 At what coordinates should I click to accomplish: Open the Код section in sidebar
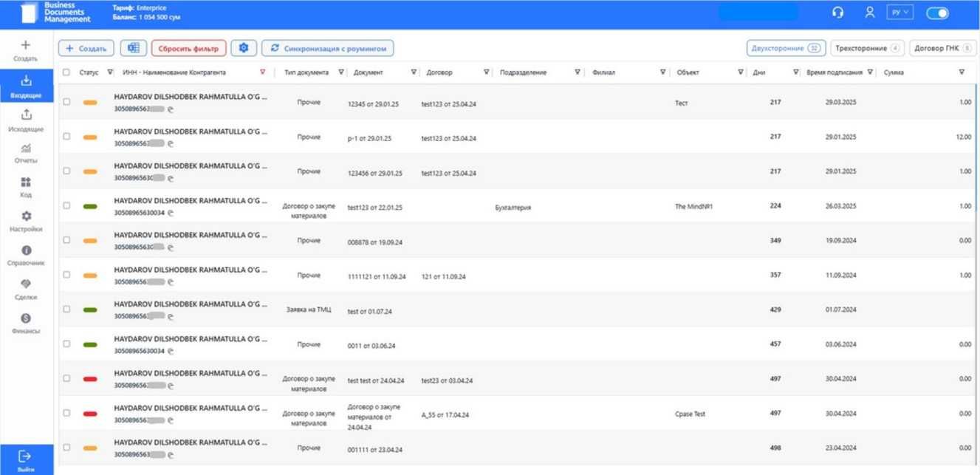(26, 188)
